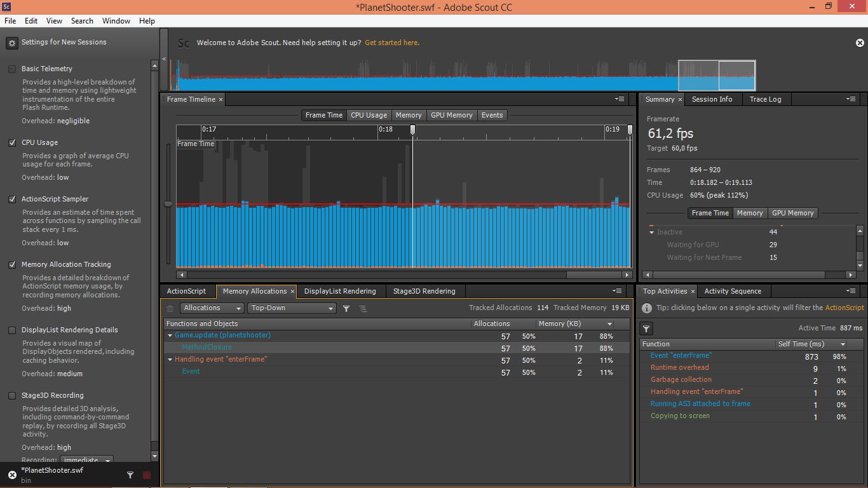Screen dimensions: 868x488
Task: Click the filter funnel in Memory Allocations
Action: click(346, 309)
